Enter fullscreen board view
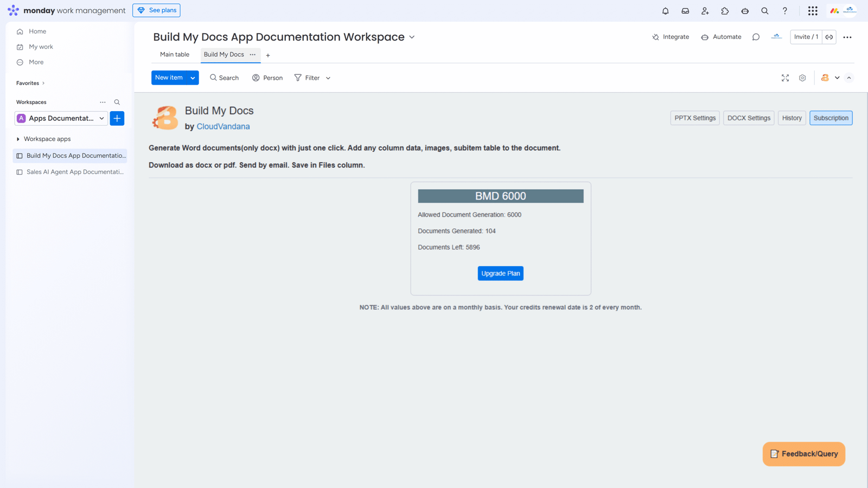Image resolution: width=868 pixels, height=488 pixels. (785, 78)
